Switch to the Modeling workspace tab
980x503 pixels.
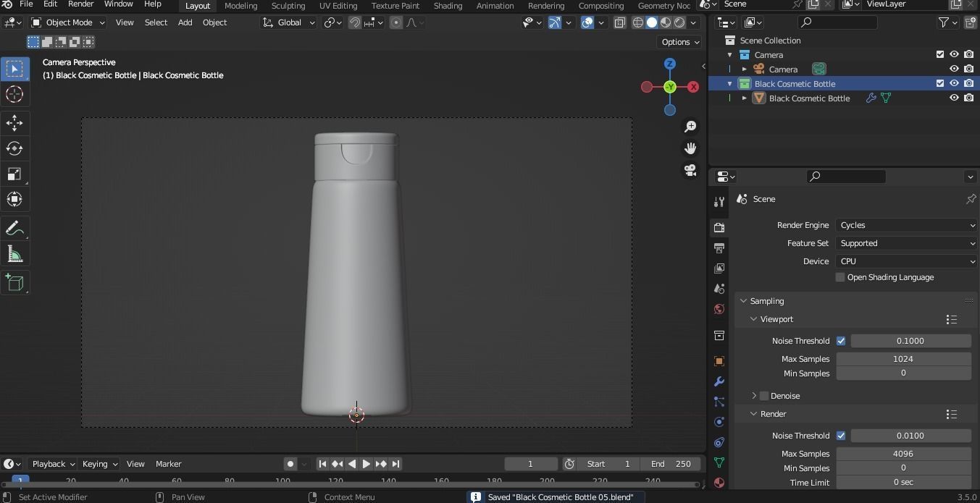pyautogui.click(x=240, y=5)
